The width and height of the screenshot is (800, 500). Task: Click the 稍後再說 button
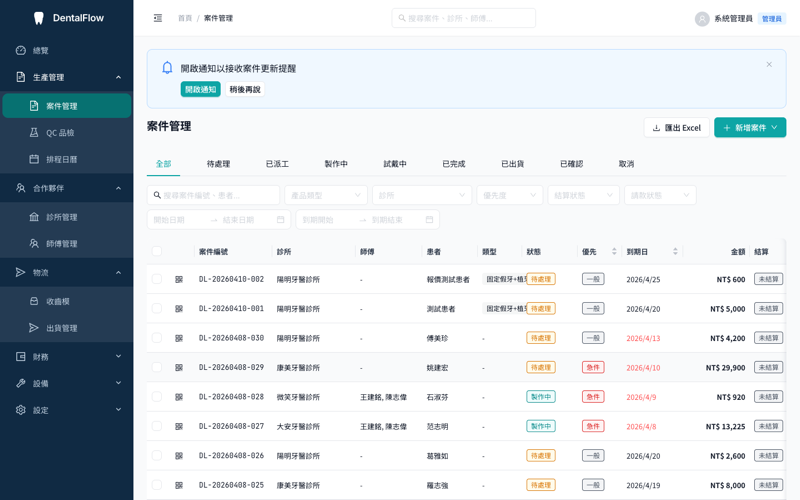[245, 89]
